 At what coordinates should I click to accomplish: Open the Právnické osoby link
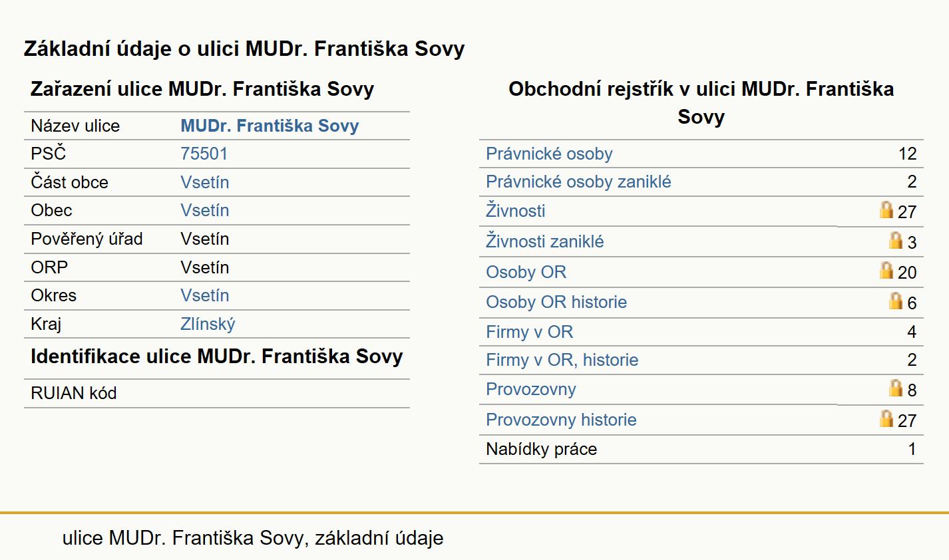click(549, 154)
